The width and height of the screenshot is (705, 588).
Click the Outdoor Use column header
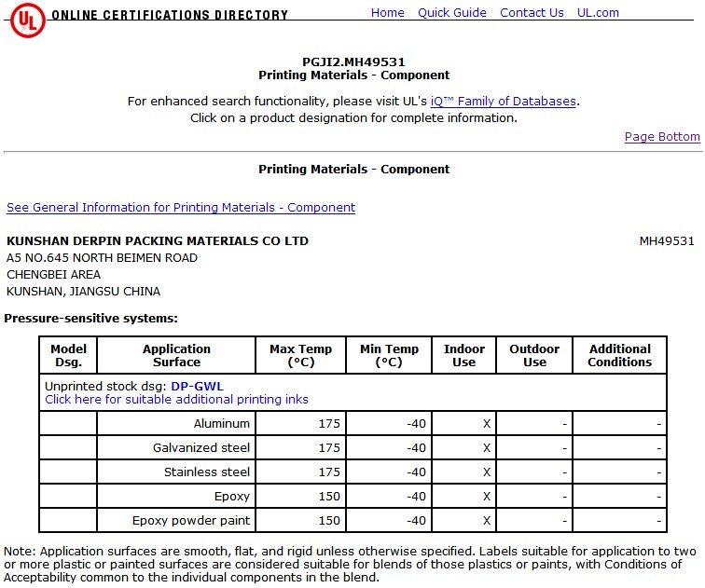[x=534, y=355]
